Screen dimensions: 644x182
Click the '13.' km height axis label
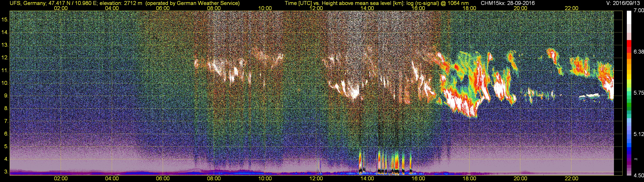click(x=5, y=45)
